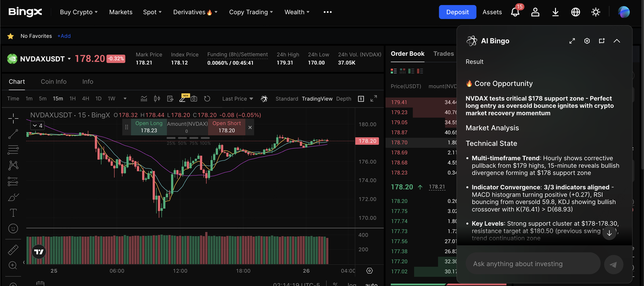Open the Markets menu
This screenshot has height=286, width=644.
121,12
